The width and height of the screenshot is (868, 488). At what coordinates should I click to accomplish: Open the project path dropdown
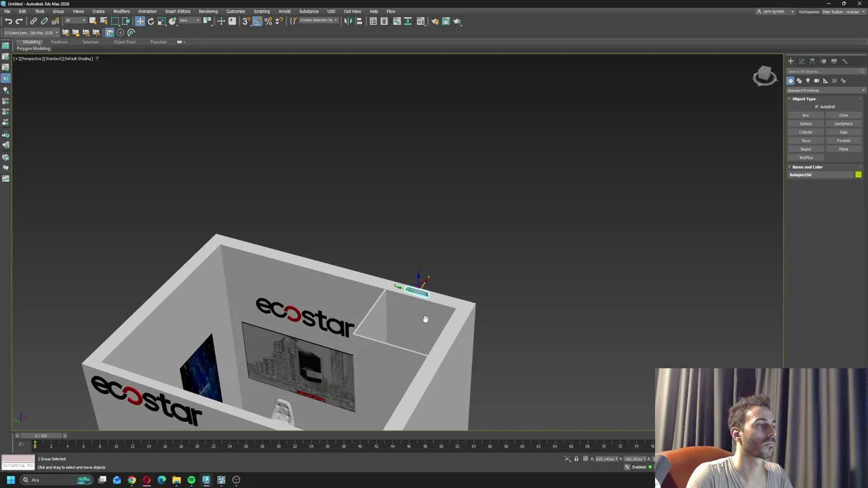coord(31,33)
